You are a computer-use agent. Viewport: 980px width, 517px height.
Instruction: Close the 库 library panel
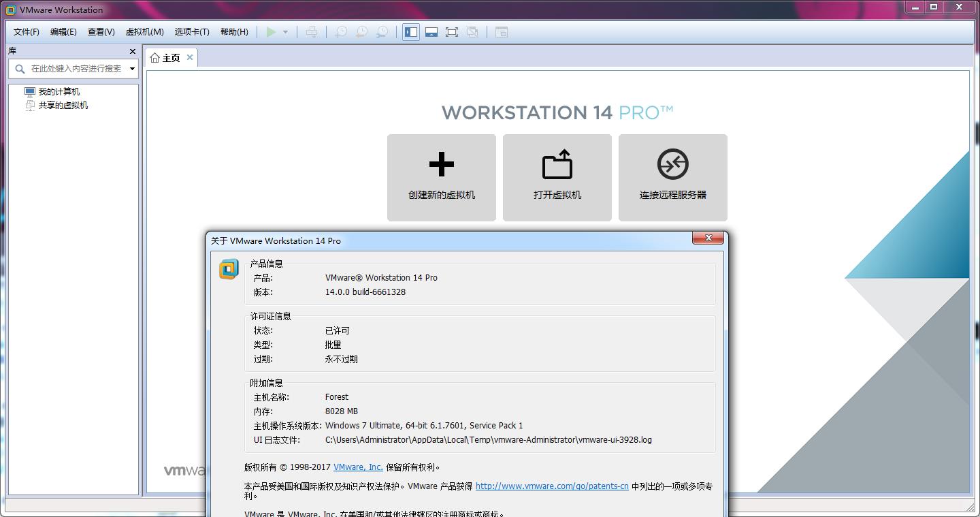click(133, 51)
